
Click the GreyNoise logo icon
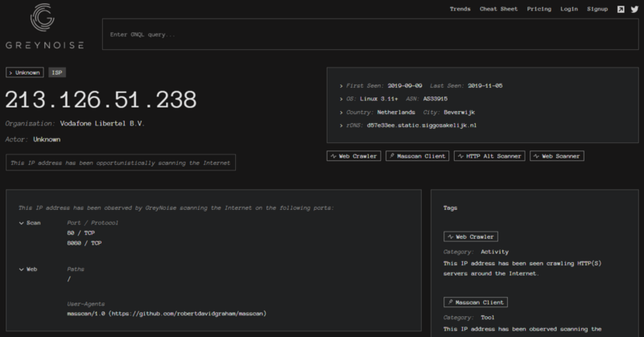[43, 17]
